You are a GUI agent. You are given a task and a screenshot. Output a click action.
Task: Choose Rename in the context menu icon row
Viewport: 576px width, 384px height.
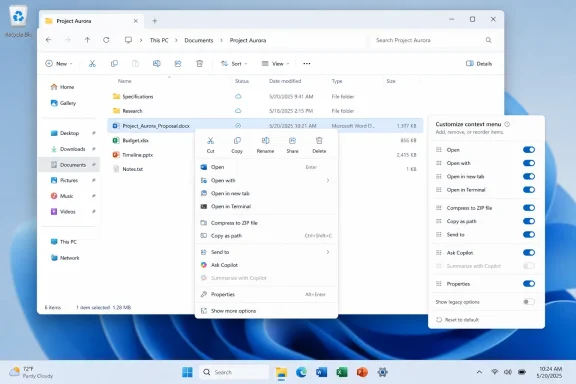[265, 145]
